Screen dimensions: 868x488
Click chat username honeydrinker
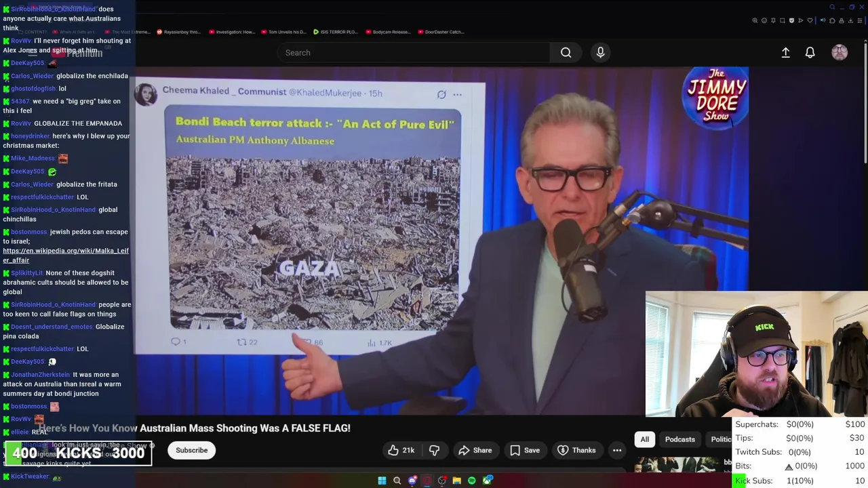[31, 136]
